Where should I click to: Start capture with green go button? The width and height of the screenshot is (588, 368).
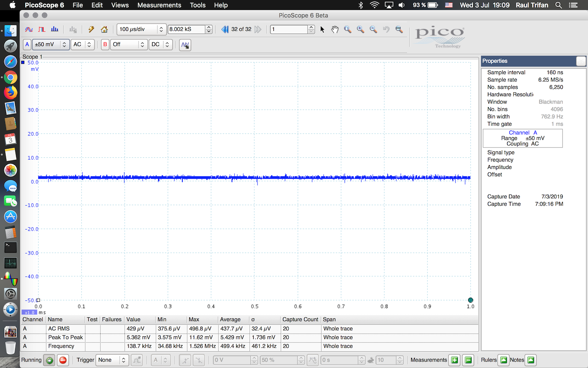[49, 360]
